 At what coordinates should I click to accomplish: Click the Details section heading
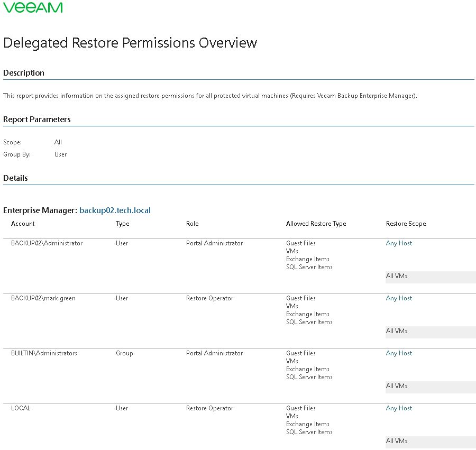(x=15, y=178)
